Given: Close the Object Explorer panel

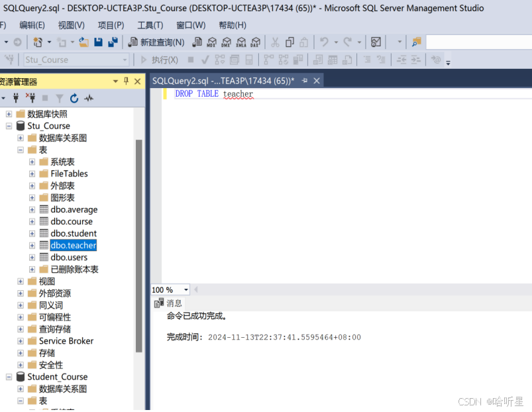Looking at the screenshot, I should (x=137, y=81).
